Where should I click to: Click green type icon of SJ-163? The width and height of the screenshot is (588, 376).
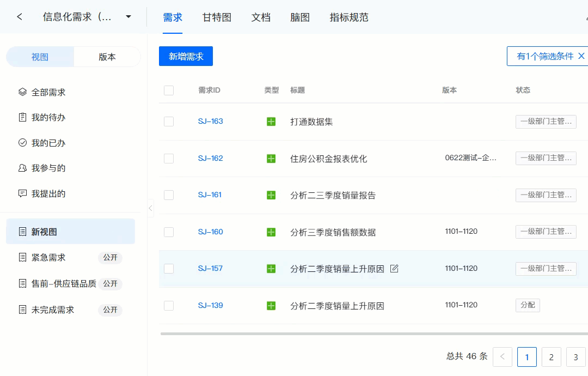271,122
